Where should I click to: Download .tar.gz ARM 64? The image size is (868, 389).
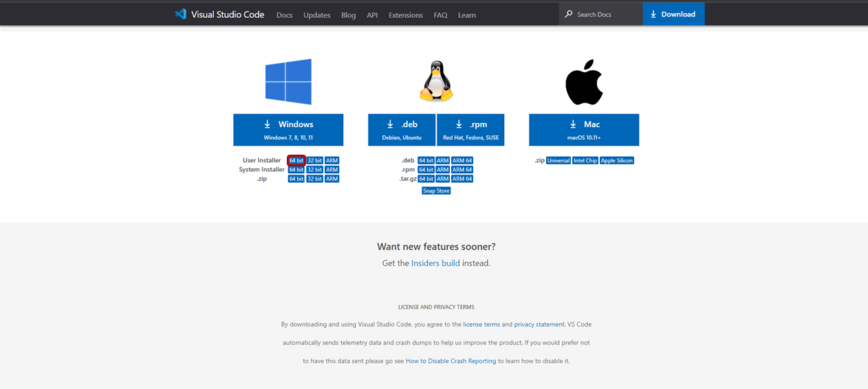[x=462, y=179]
